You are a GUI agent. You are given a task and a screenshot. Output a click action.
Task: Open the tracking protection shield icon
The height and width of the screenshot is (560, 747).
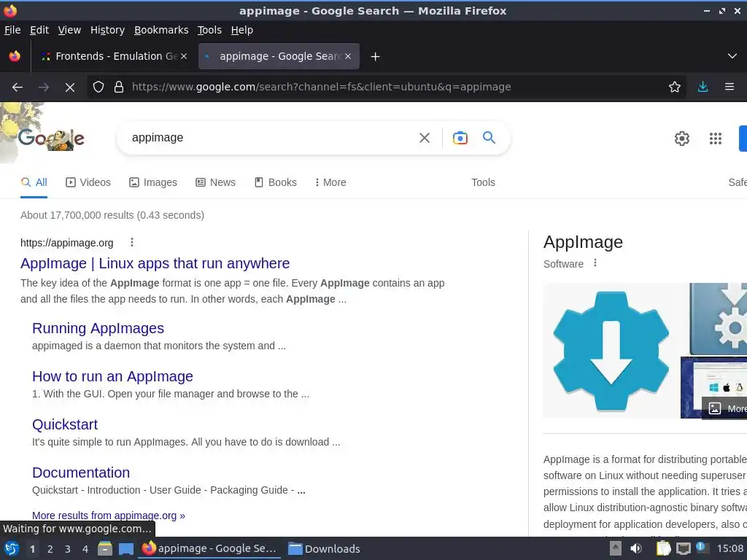[98, 87]
